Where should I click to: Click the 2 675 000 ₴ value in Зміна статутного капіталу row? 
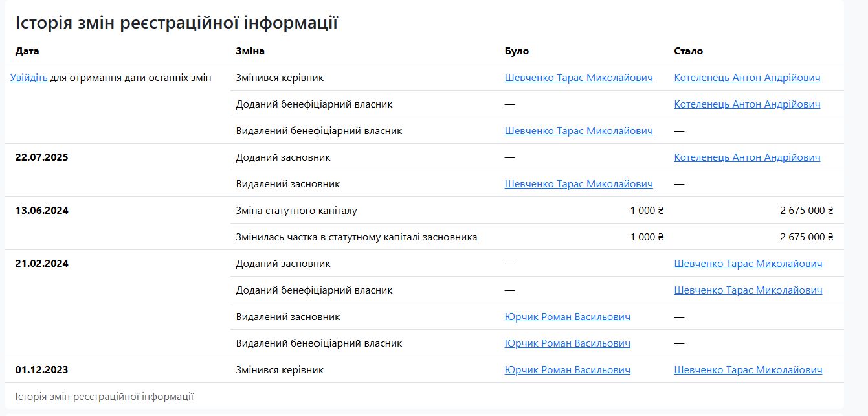click(x=806, y=211)
